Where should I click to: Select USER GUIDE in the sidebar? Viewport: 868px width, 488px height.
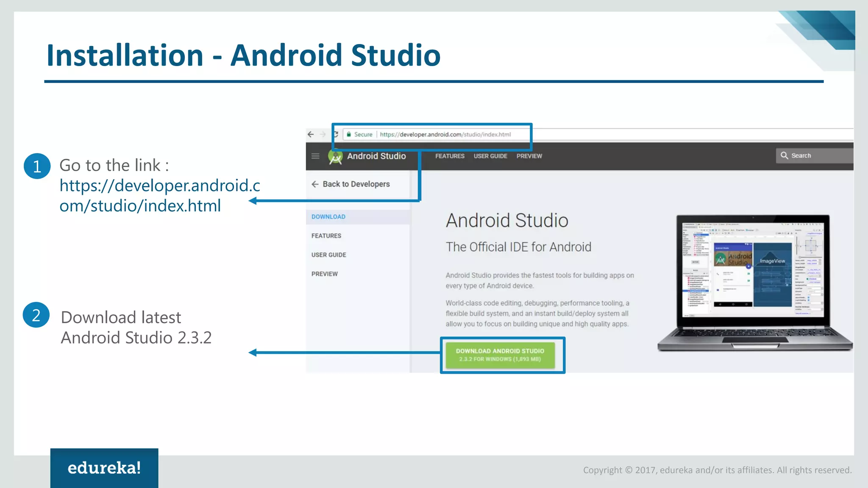point(328,255)
